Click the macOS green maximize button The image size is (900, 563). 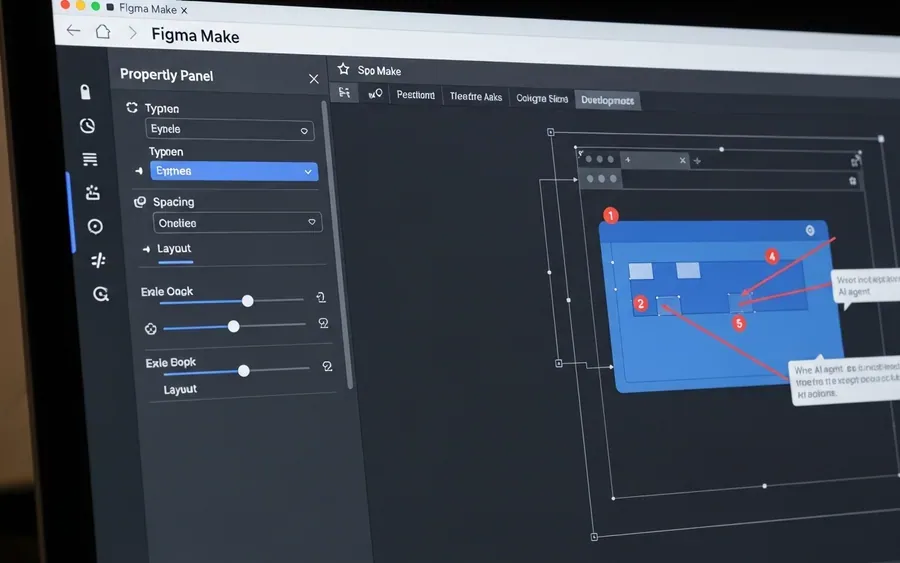tap(95, 6)
